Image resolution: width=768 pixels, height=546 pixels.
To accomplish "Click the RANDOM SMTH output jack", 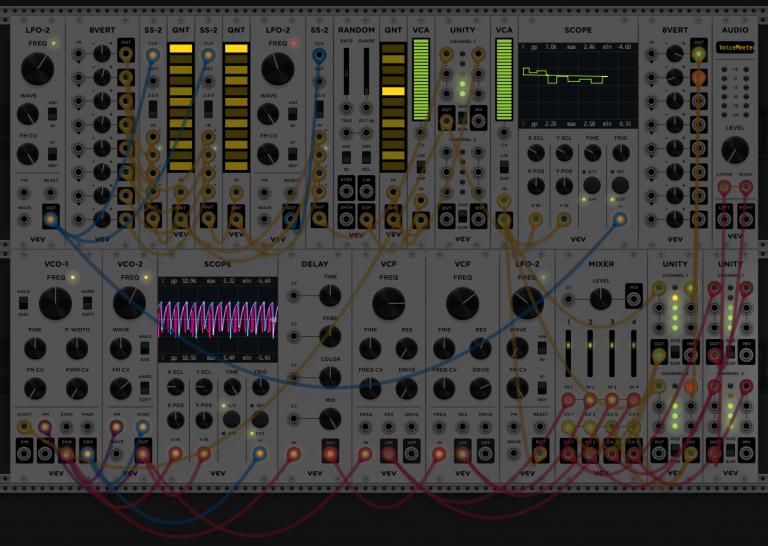I will [346, 219].
